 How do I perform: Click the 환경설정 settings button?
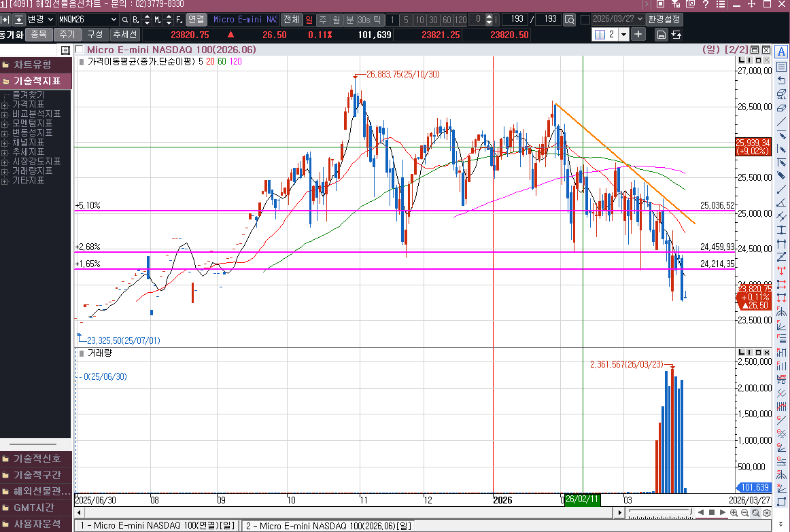point(664,20)
